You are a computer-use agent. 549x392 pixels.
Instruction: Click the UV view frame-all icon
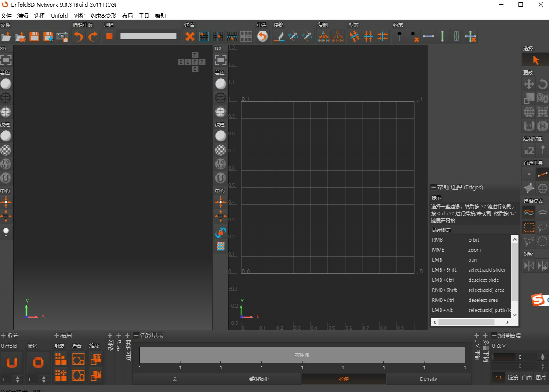[x=220, y=60]
